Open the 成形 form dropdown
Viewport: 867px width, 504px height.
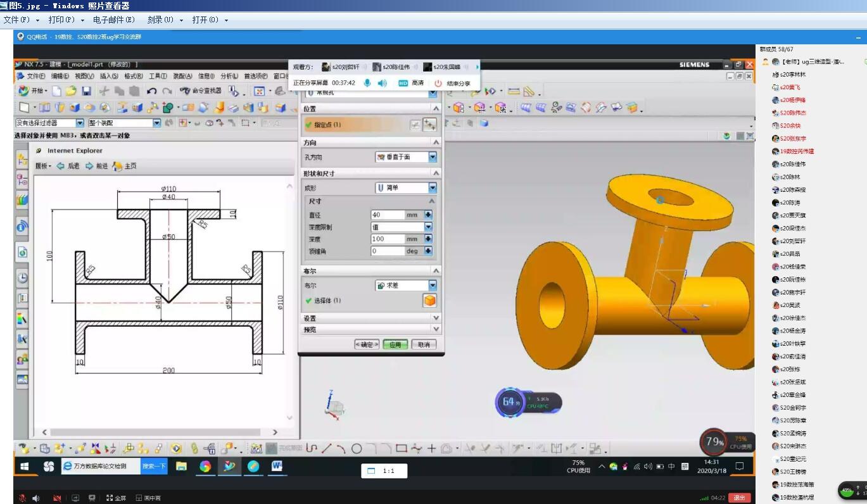point(406,188)
